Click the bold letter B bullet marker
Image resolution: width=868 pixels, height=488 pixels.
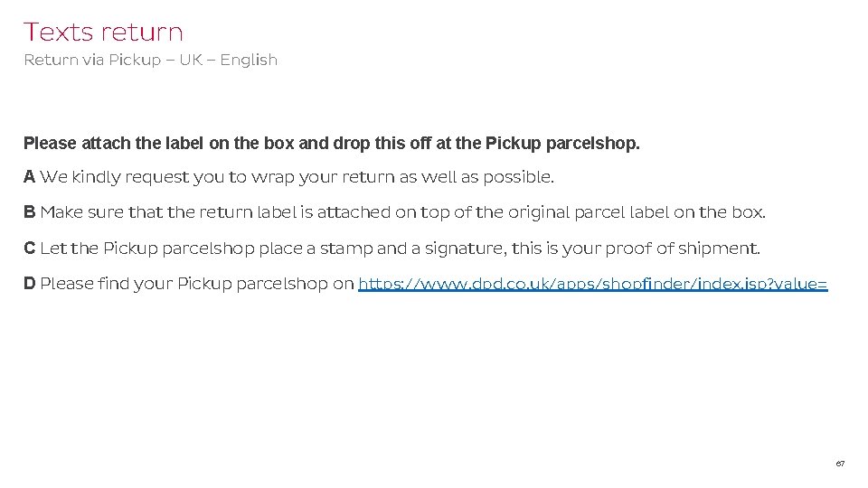tap(29, 212)
